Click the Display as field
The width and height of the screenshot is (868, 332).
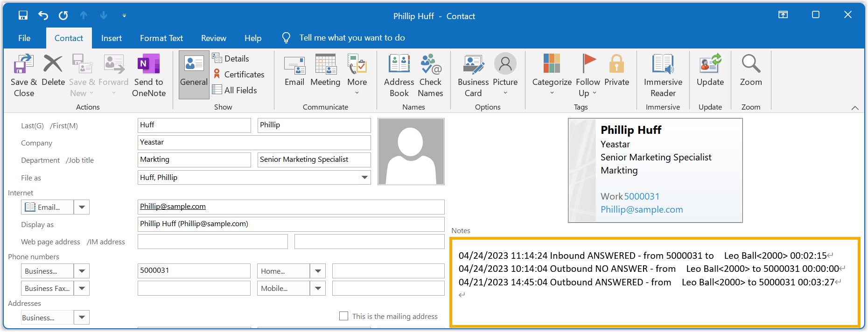pyautogui.click(x=291, y=224)
